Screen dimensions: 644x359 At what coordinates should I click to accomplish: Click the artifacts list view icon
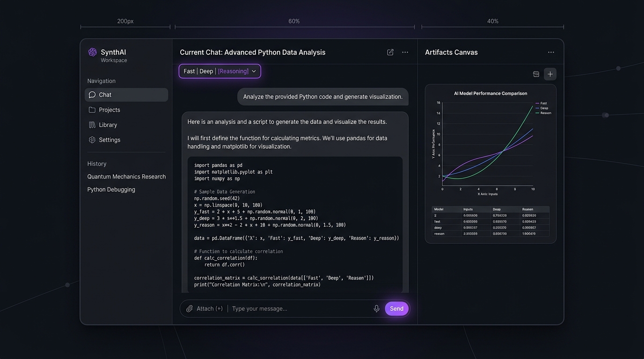(536, 74)
